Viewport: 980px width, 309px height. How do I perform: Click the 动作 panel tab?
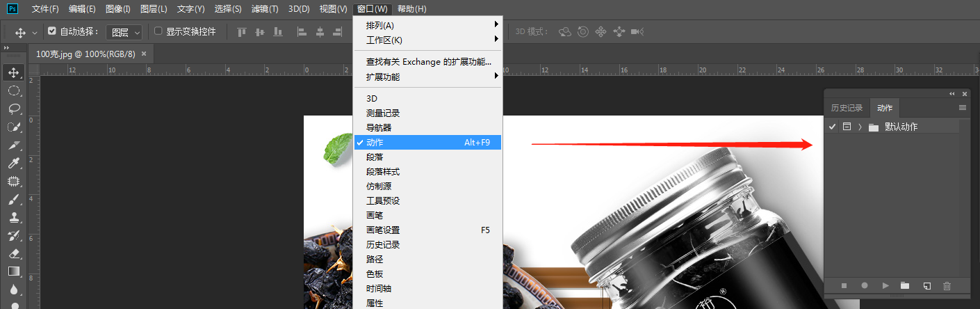point(885,108)
